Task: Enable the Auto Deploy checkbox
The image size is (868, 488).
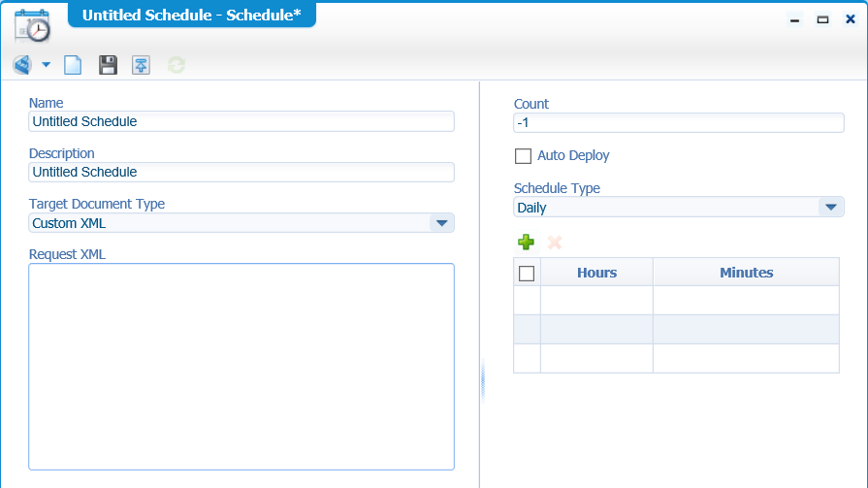Action: pyautogui.click(x=523, y=156)
